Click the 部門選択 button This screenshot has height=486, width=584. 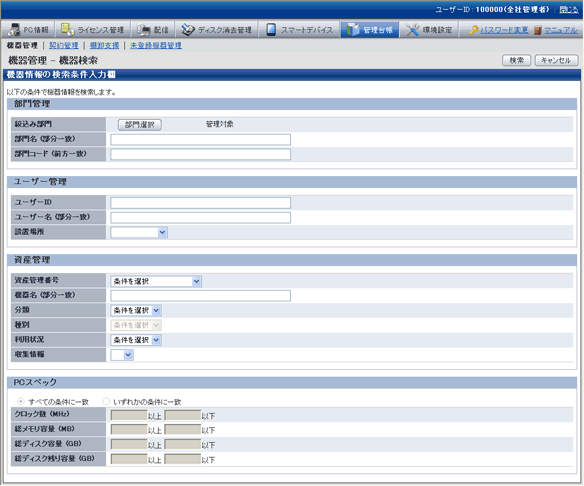point(140,125)
